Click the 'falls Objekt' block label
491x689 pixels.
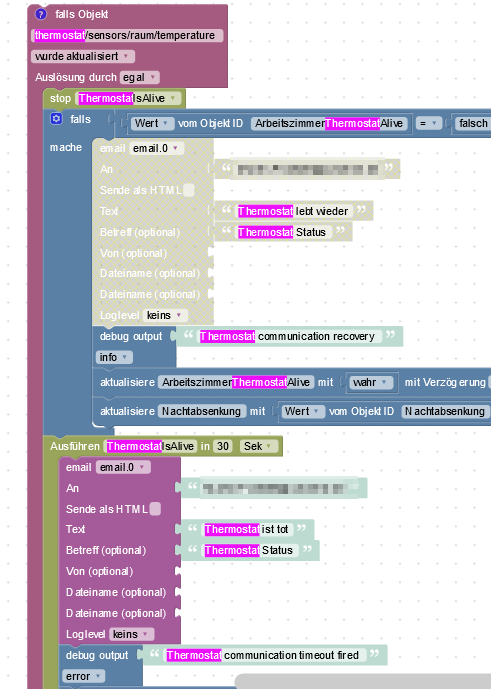pos(82,14)
